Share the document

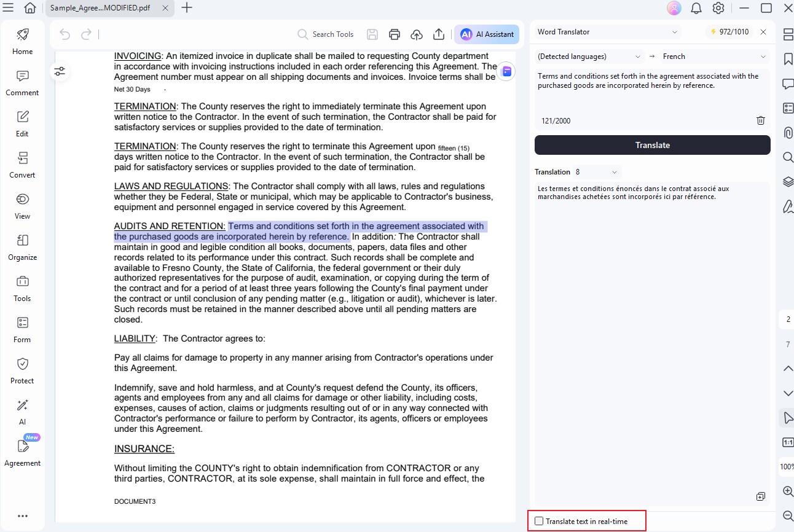439,34
